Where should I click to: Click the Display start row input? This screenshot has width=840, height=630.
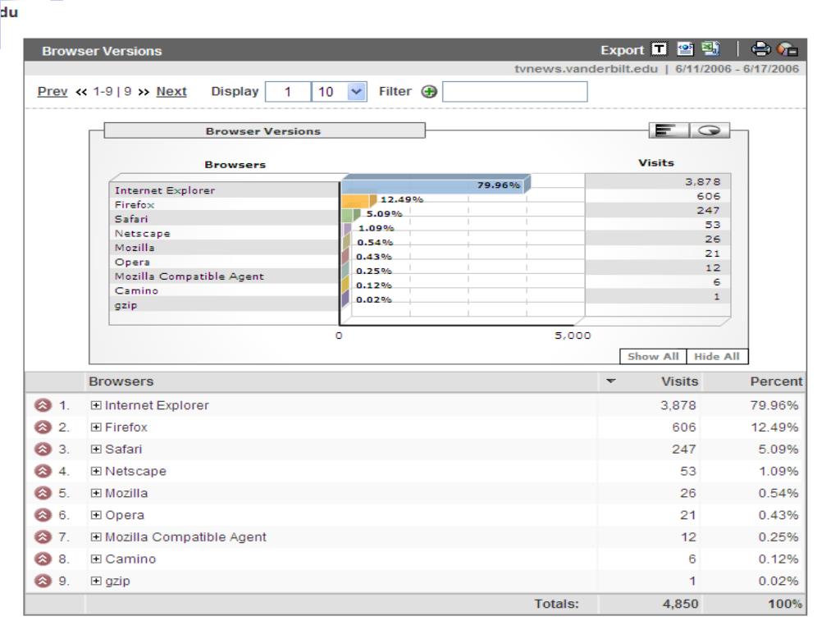click(x=288, y=92)
